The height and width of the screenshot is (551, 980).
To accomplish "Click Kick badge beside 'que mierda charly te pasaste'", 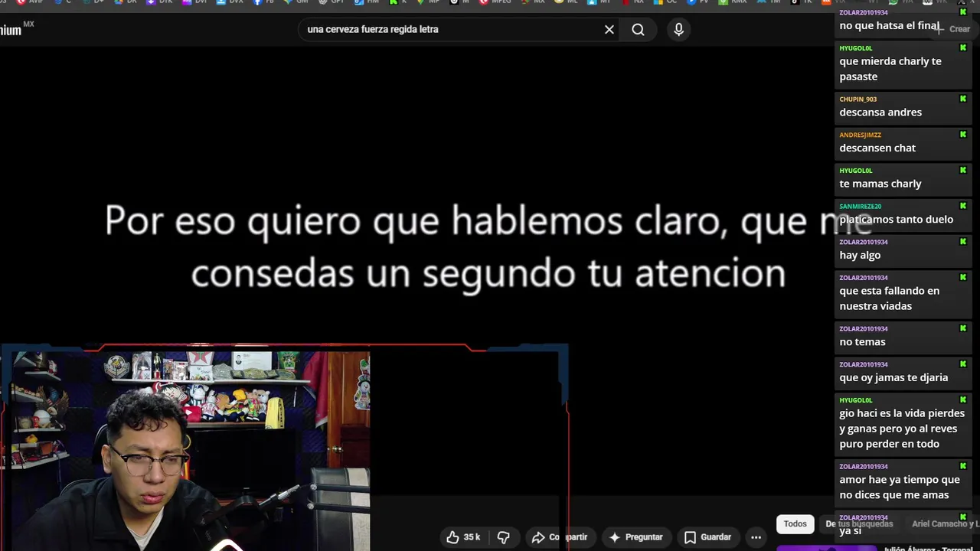I will [963, 48].
